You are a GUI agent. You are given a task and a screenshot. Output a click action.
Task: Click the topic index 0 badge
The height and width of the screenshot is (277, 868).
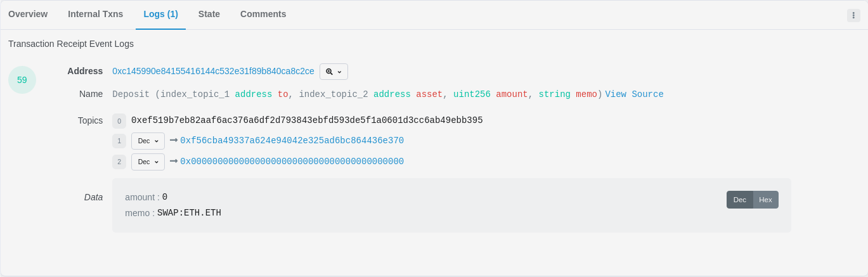point(119,121)
